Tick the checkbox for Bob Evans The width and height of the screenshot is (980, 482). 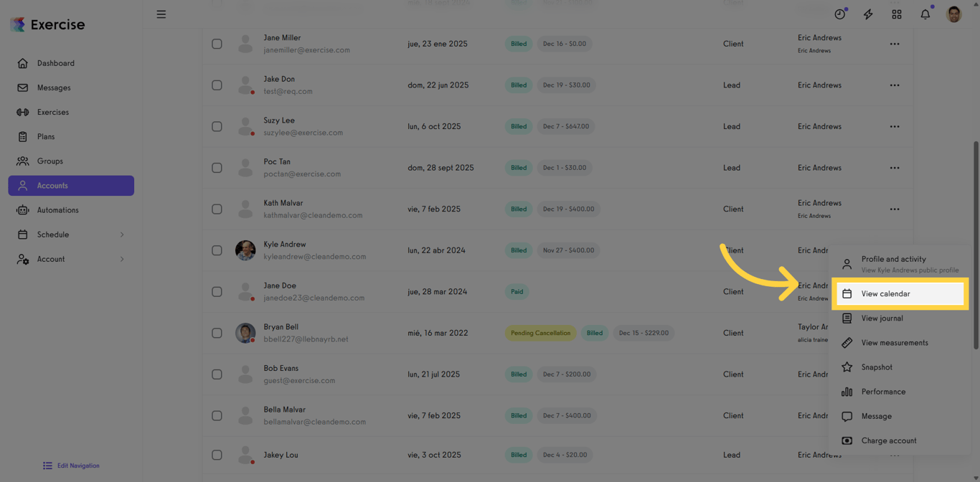click(217, 374)
